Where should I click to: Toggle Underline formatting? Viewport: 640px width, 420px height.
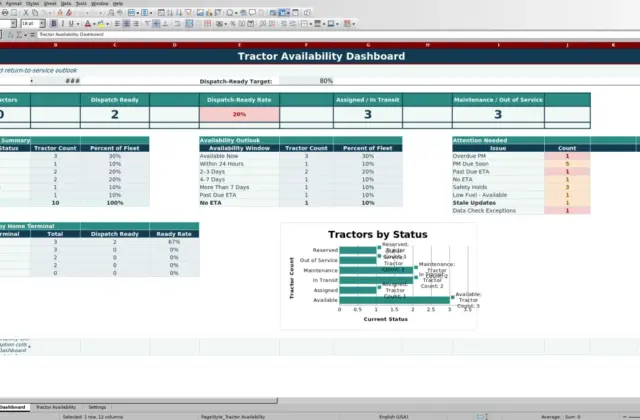coord(71,24)
